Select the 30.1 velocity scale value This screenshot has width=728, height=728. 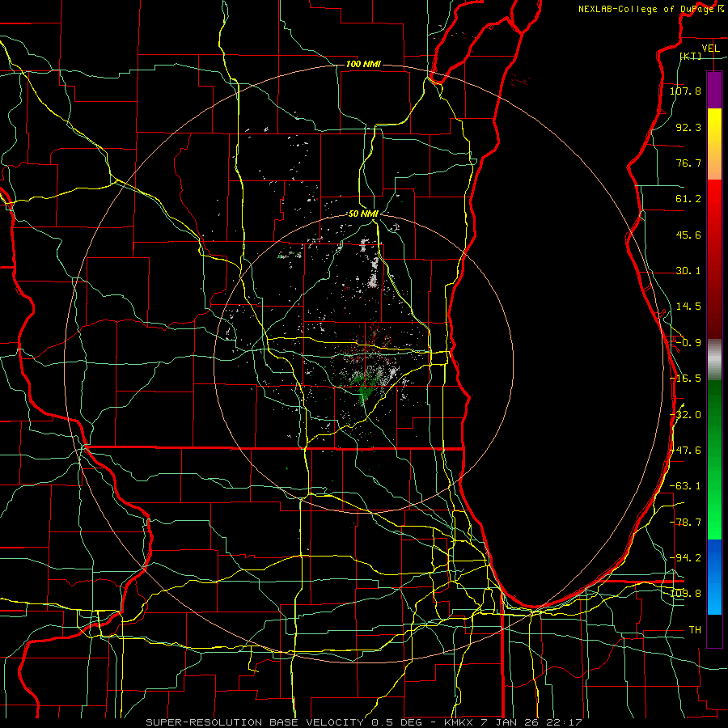pyautogui.click(x=688, y=271)
